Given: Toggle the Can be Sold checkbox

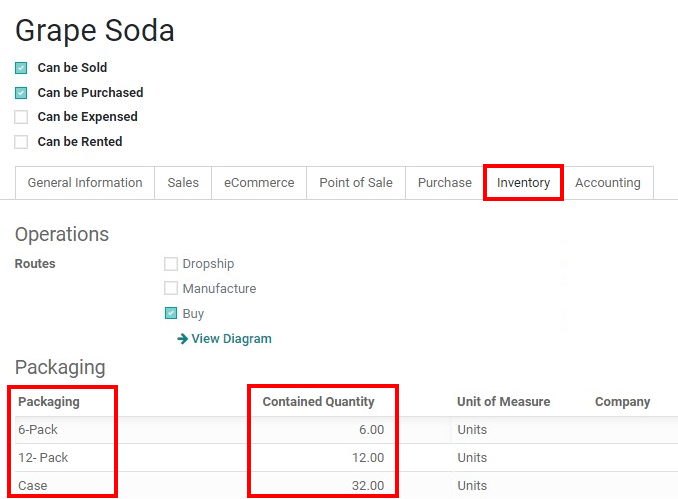Looking at the screenshot, I should 21,68.
